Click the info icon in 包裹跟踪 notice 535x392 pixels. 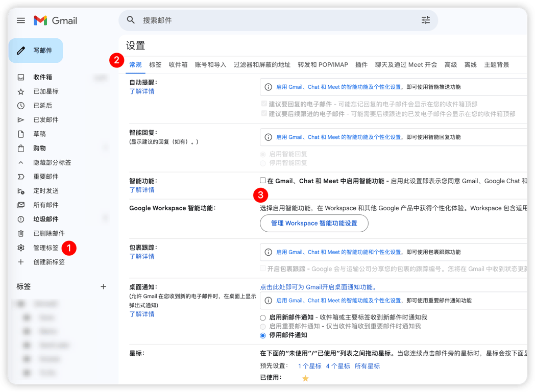[x=269, y=252]
